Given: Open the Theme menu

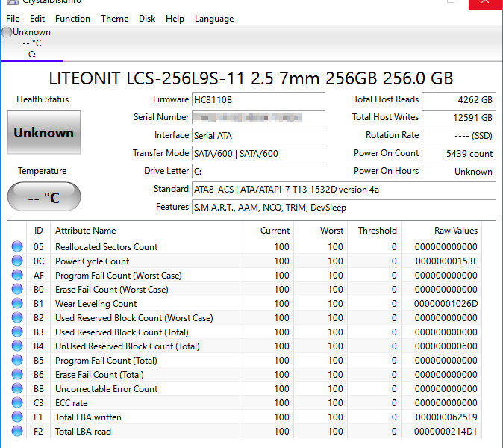Looking at the screenshot, I should (114, 19).
